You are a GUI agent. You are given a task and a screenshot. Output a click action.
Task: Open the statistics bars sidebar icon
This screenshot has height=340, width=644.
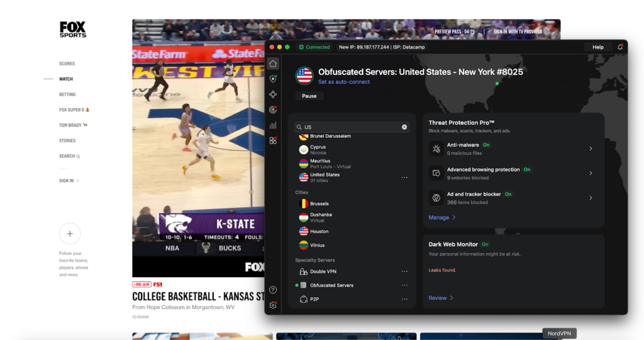point(273,125)
